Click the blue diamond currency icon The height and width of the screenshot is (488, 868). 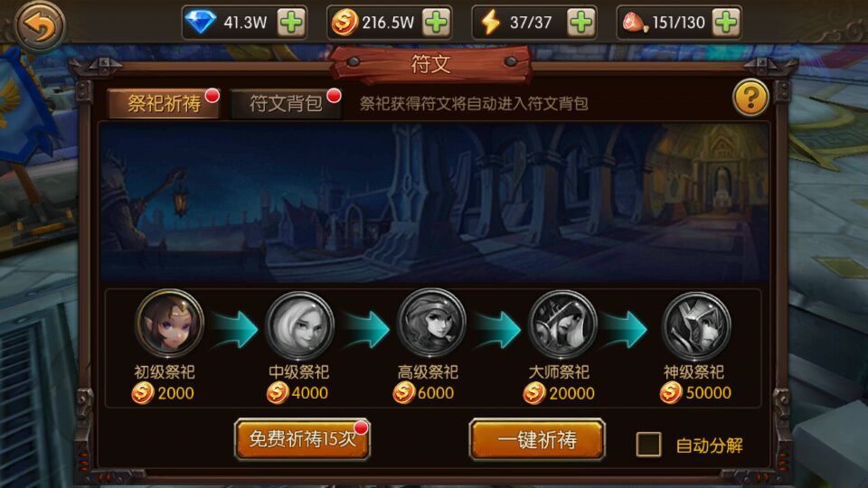pos(200,23)
